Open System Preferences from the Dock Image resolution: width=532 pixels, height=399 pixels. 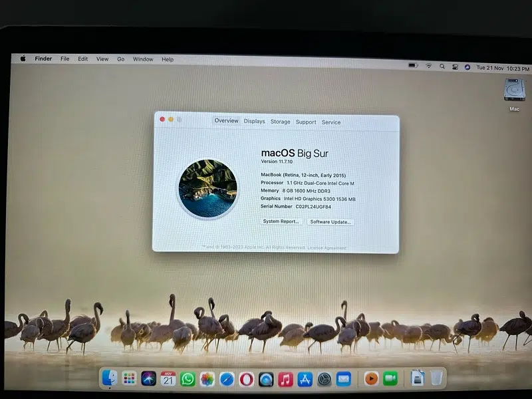pos(325,379)
